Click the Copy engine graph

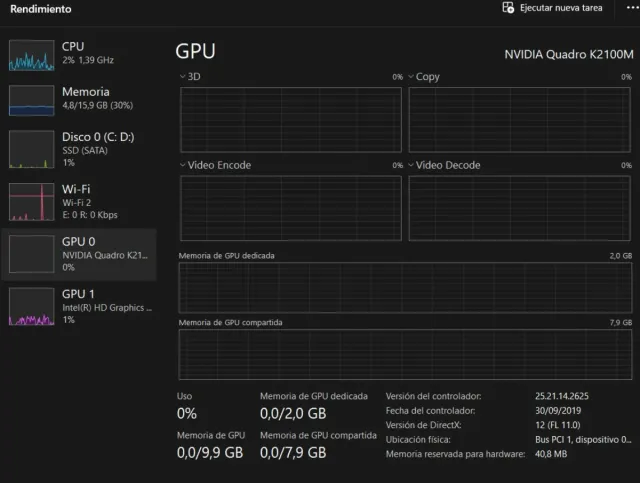(520, 120)
